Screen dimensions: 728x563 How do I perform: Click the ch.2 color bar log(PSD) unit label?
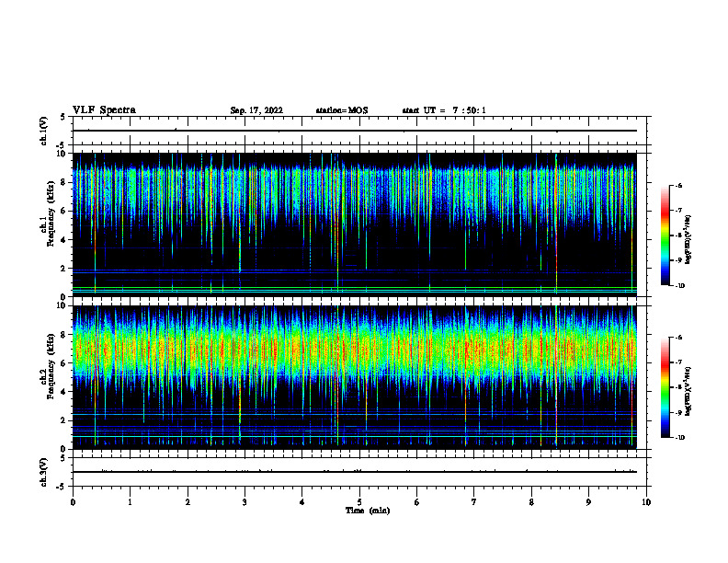point(688,391)
